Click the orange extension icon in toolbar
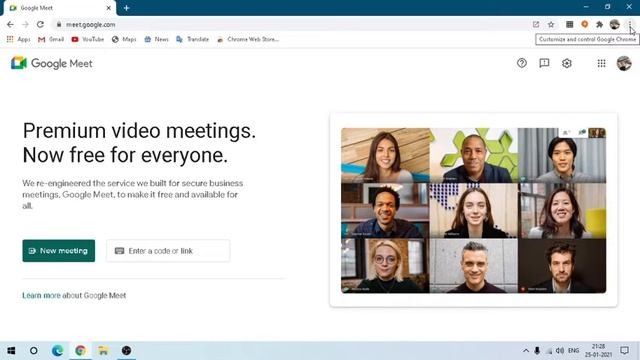Viewport: 640px width, 360px height. click(584, 24)
